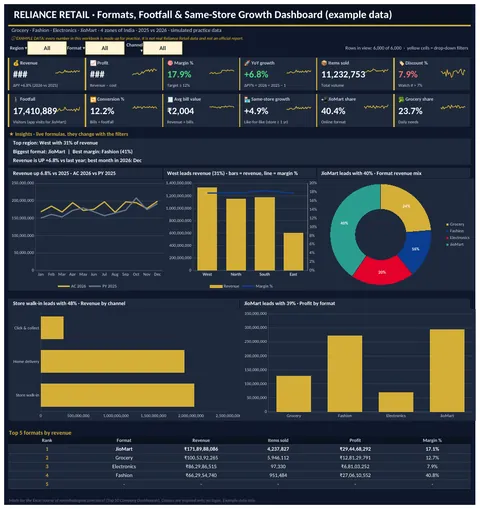Screen dimensions: 480x509
Task: Open the Region filter drop-down cell
Action: tap(47, 48)
